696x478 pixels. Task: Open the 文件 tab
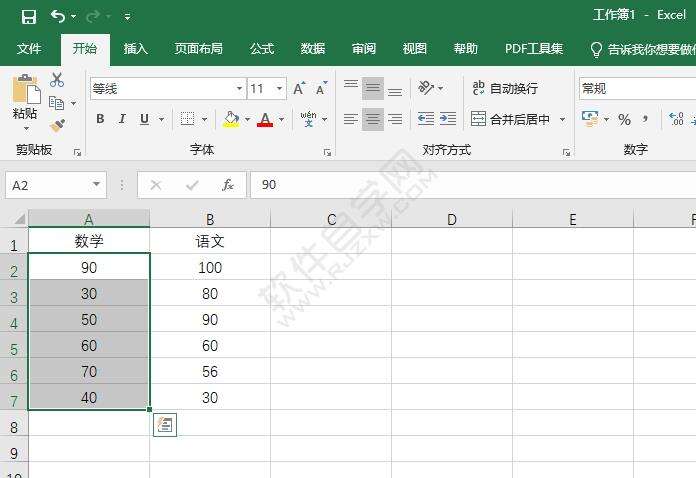point(29,48)
